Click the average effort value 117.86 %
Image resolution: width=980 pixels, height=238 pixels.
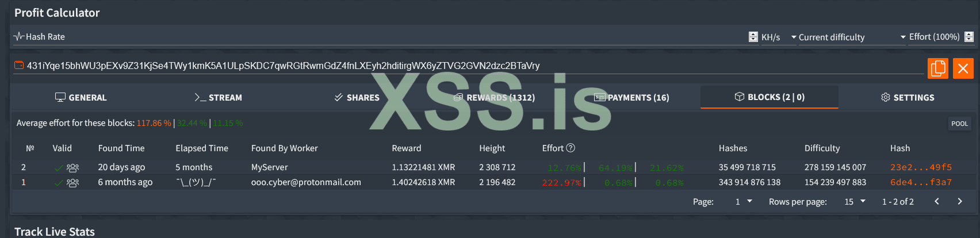pyautogui.click(x=154, y=123)
